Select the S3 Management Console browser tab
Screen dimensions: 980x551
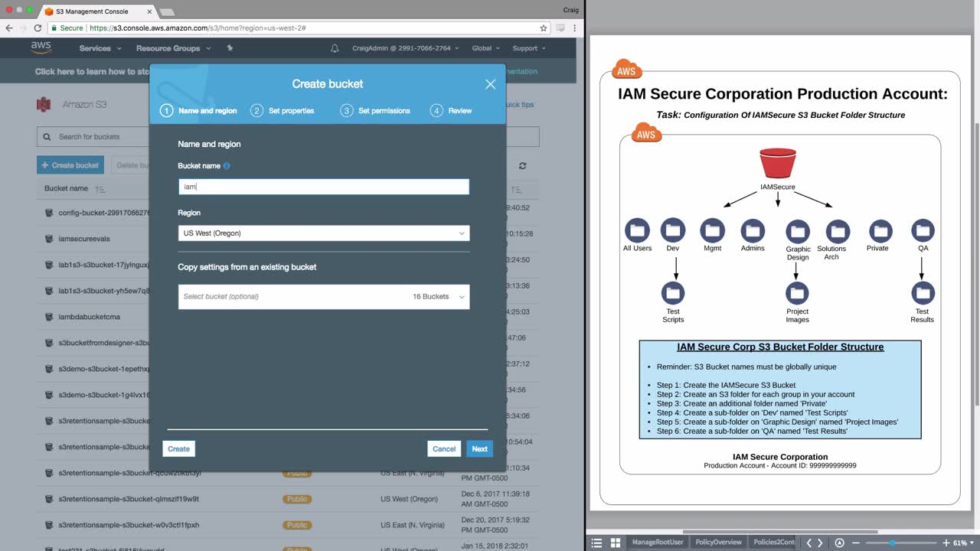tap(97, 11)
